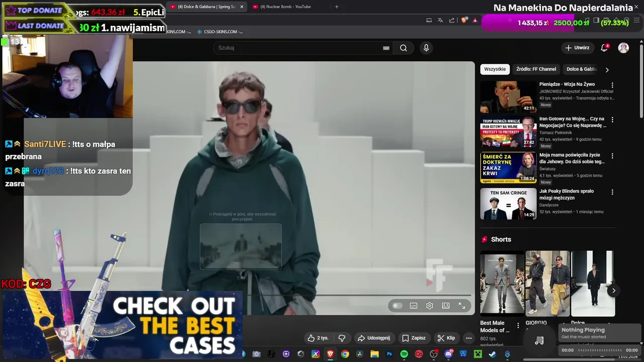Screen dimensions: 644x362
Task: Open the Pieniądze - Wizja Na Żywo thumbnail
Action: click(x=508, y=97)
